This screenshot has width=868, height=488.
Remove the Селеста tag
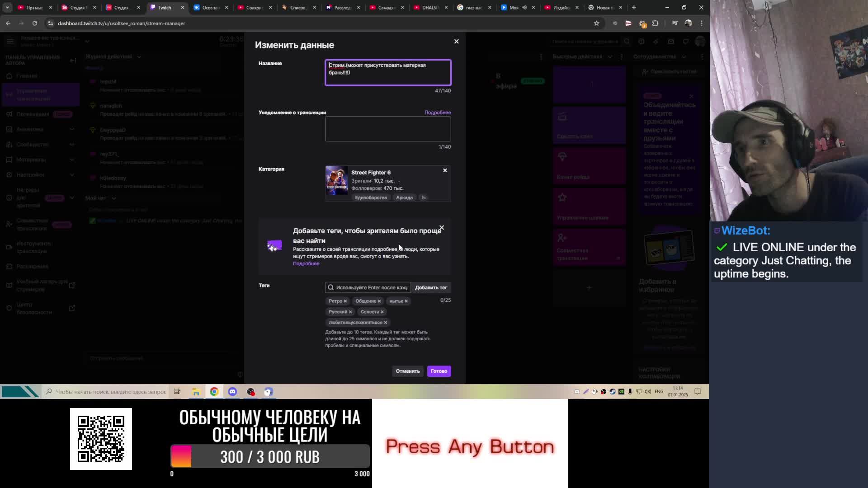[382, 312]
